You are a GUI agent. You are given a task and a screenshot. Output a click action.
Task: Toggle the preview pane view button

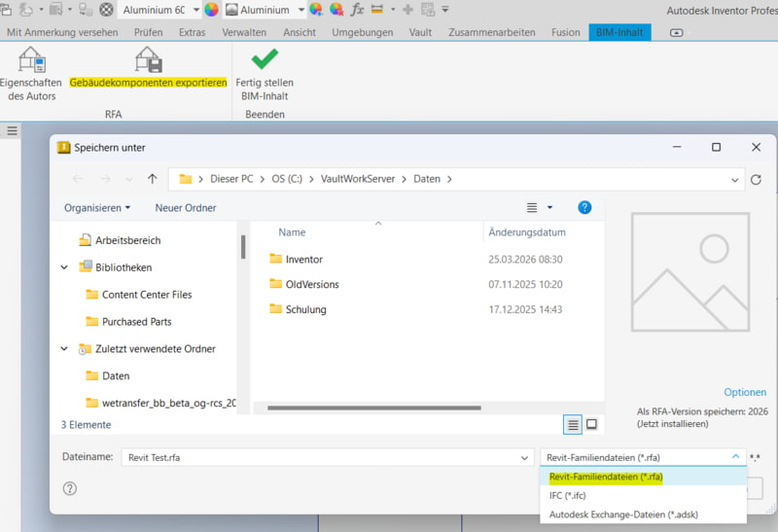click(591, 424)
